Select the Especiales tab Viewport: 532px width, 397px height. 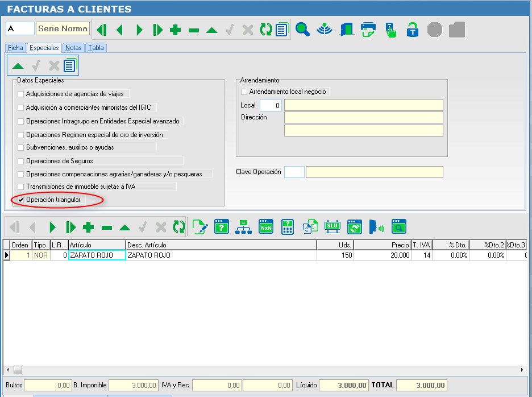(44, 48)
